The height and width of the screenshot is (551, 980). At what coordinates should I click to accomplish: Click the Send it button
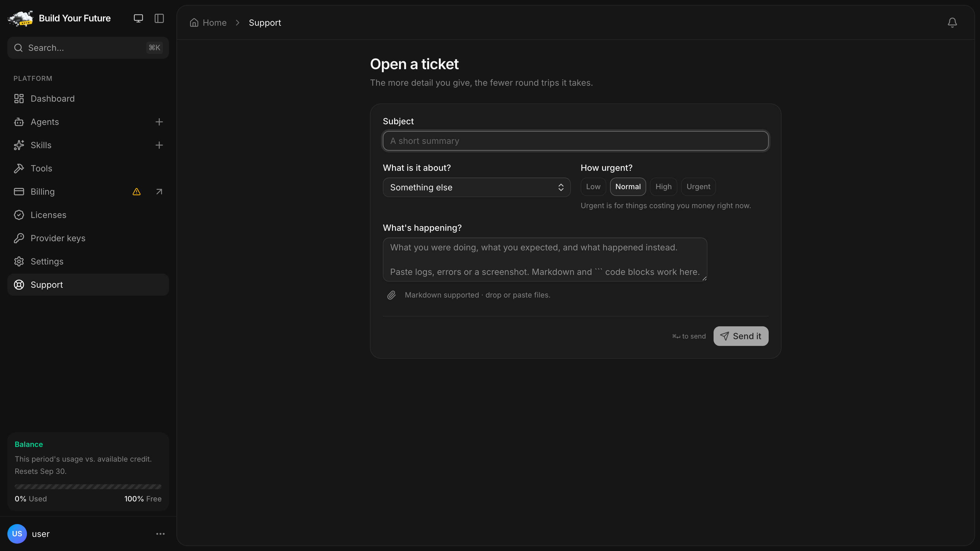point(741,336)
